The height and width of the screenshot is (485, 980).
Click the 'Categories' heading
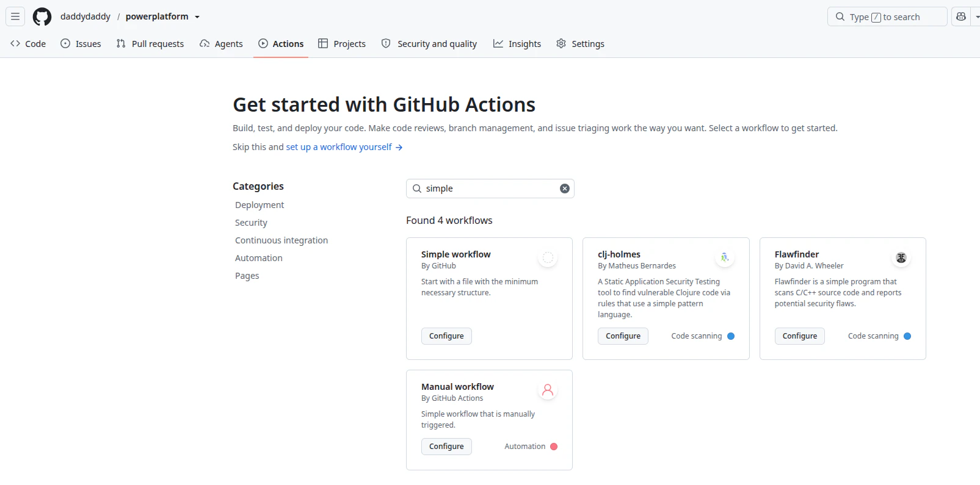click(x=258, y=186)
